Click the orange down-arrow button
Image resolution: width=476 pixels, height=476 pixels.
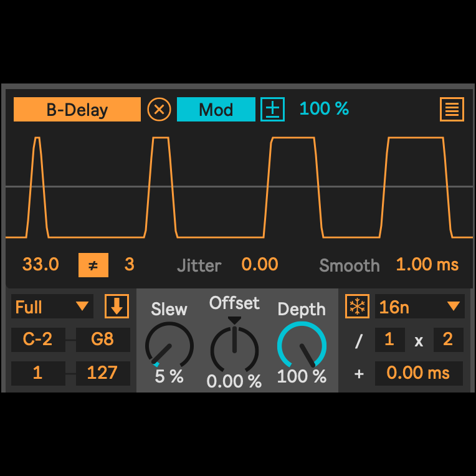[117, 307]
